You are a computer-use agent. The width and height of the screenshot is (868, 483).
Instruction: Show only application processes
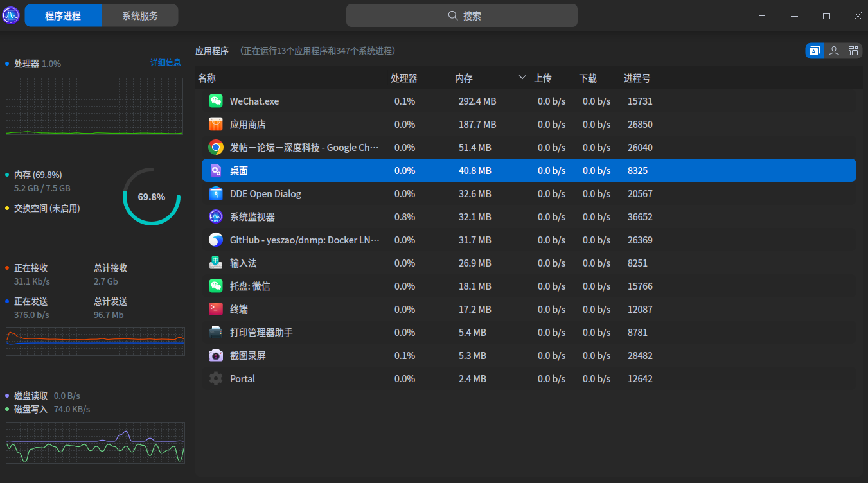click(x=815, y=51)
